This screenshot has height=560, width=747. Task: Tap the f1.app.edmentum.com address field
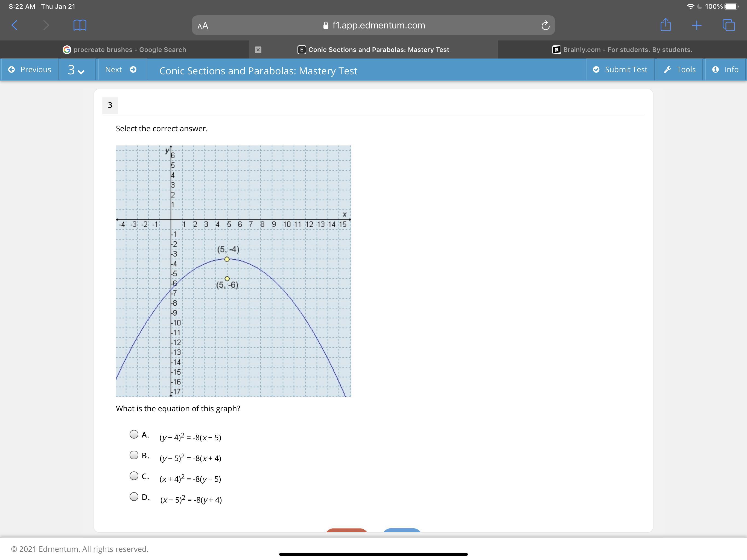click(x=378, y=25)
